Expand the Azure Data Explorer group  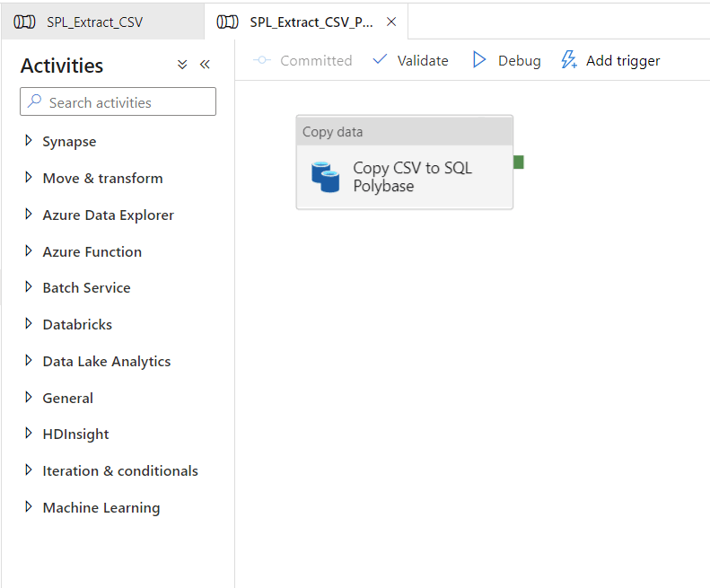coord(29,214)
